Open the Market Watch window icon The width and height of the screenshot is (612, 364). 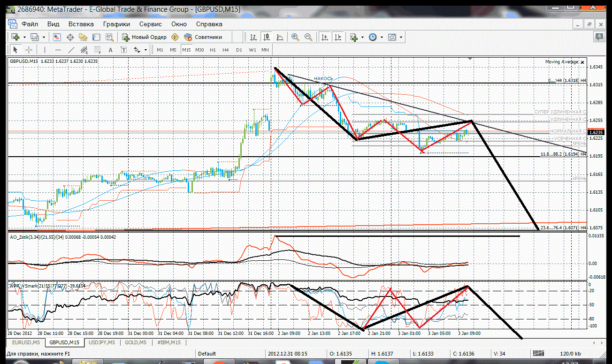point(57,37)
